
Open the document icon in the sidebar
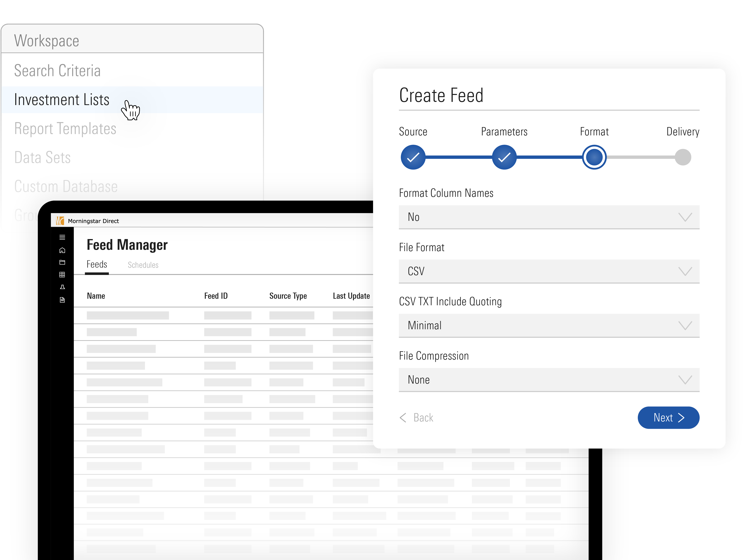tap(62, 300)
